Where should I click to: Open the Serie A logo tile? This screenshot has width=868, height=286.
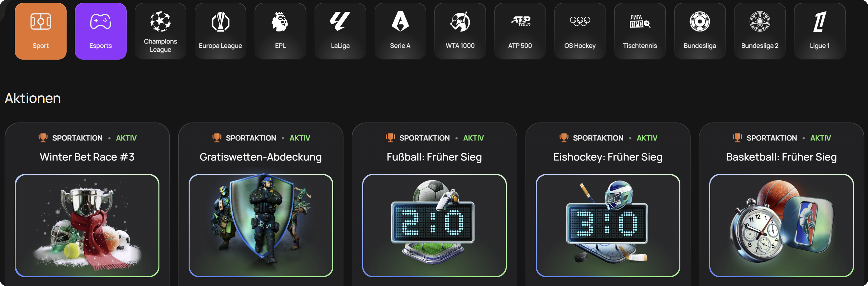click(400, 31)
